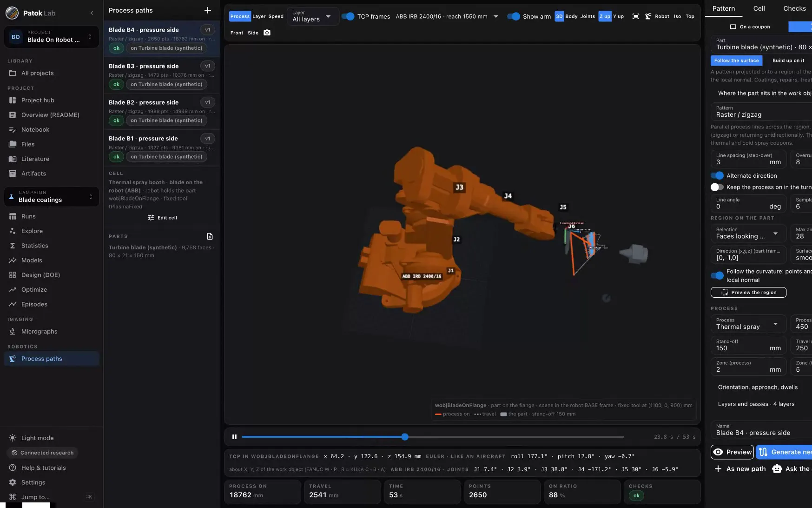Click the playback timeline slider handle
The image size is (812, 508).
tap(405, 437)
